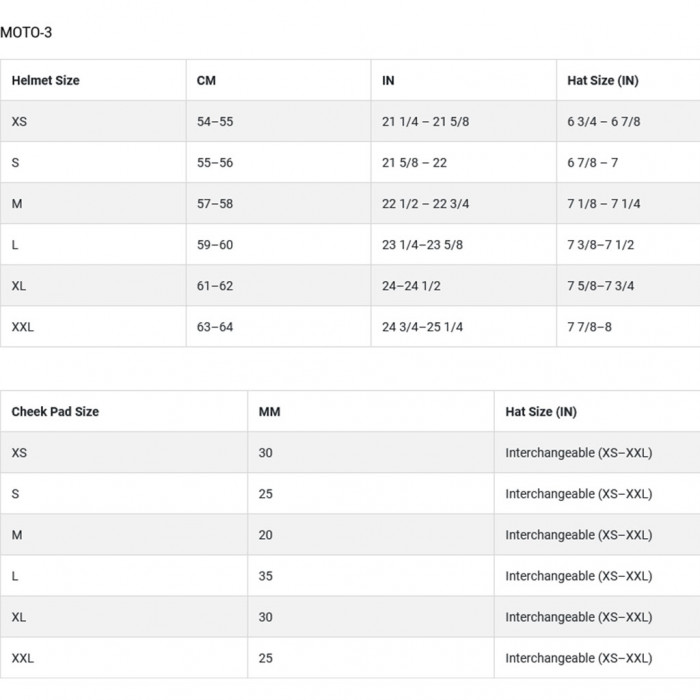Select the 7 7/8–8 hat size cell
The width and height of the screenshot is (700, 700).
pyautogui.click(x=589, y=327)
